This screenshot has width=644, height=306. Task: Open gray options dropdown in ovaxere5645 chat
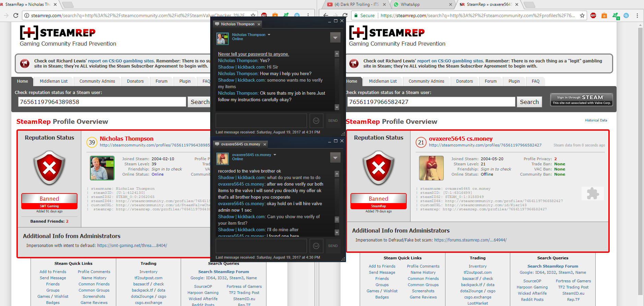335,157
